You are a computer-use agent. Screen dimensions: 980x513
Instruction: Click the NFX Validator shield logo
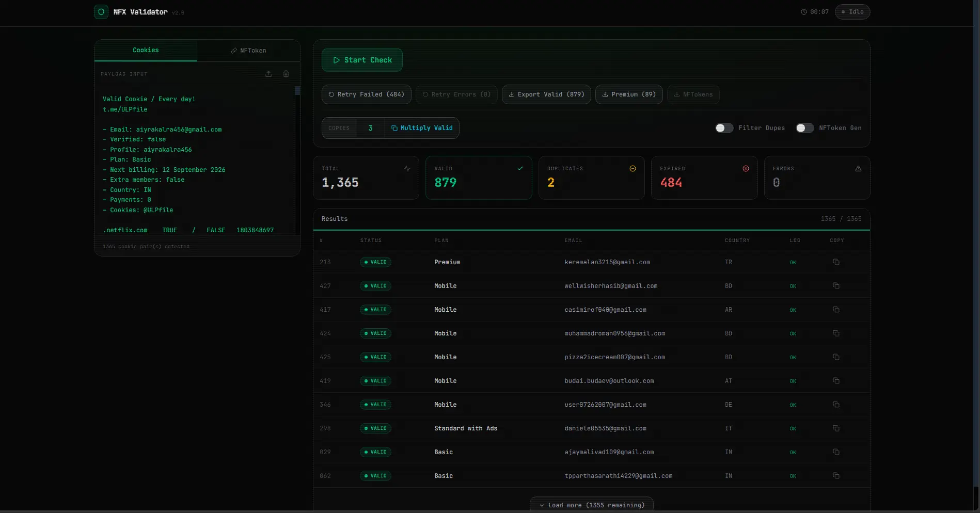pos(101,12)
